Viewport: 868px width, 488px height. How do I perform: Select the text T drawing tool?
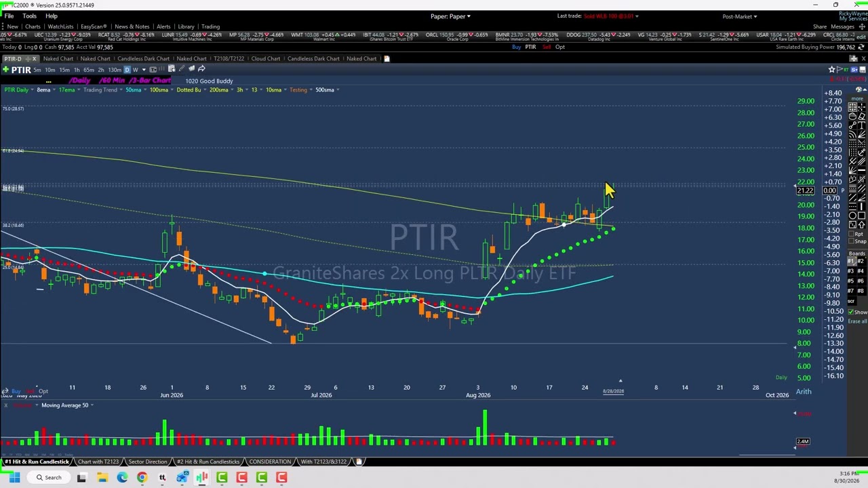(x=862, y=125)
